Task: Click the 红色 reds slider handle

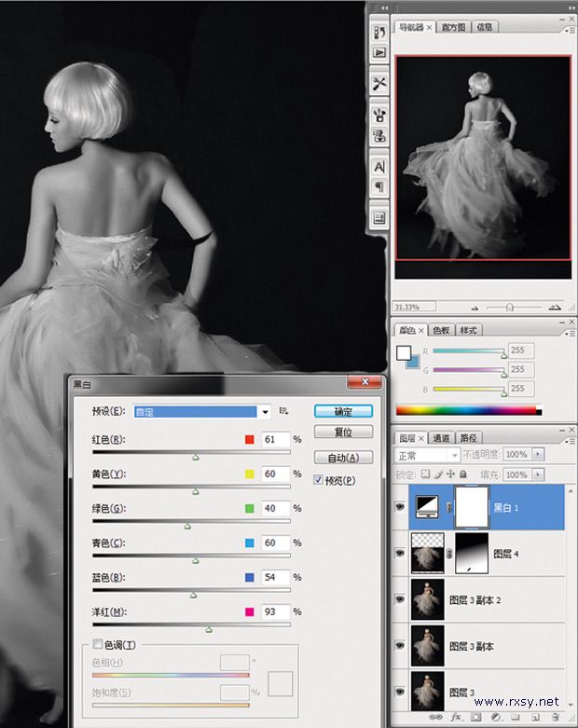Action: 196,458
